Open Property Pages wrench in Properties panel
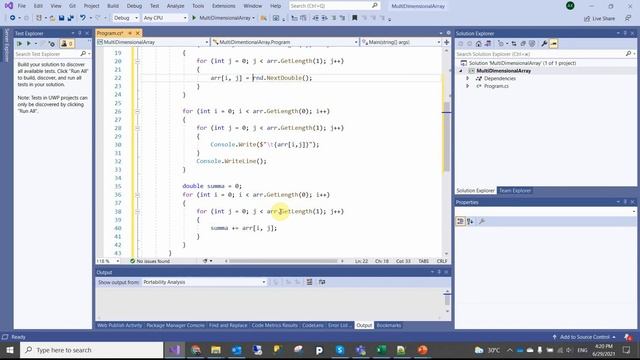 482,221
